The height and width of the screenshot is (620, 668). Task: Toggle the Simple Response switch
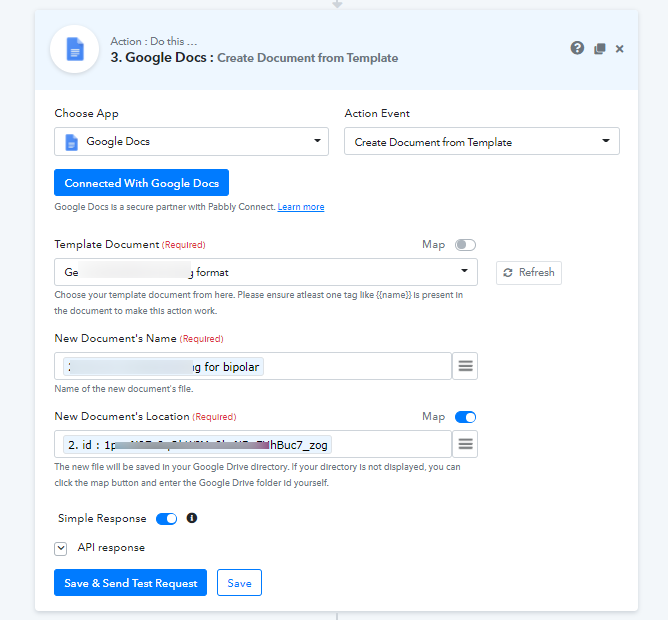tap(167, 519)
